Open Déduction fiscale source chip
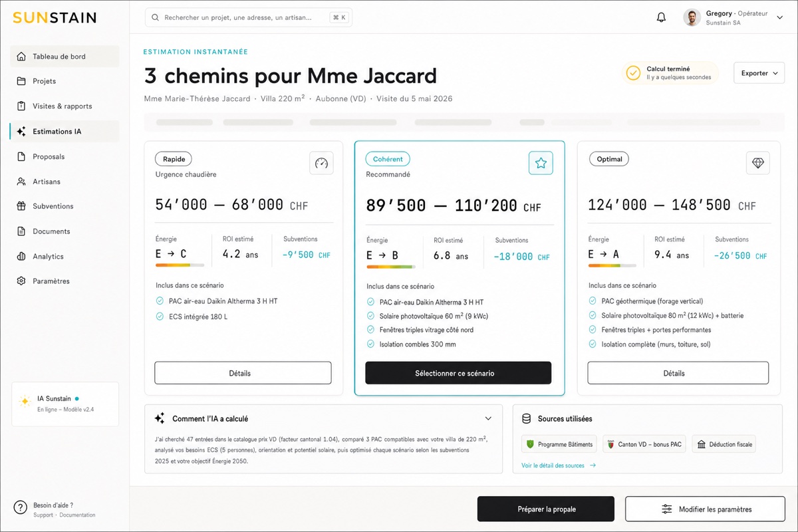The height and width of the screenshot is (532, 798). tap(724, 444)
